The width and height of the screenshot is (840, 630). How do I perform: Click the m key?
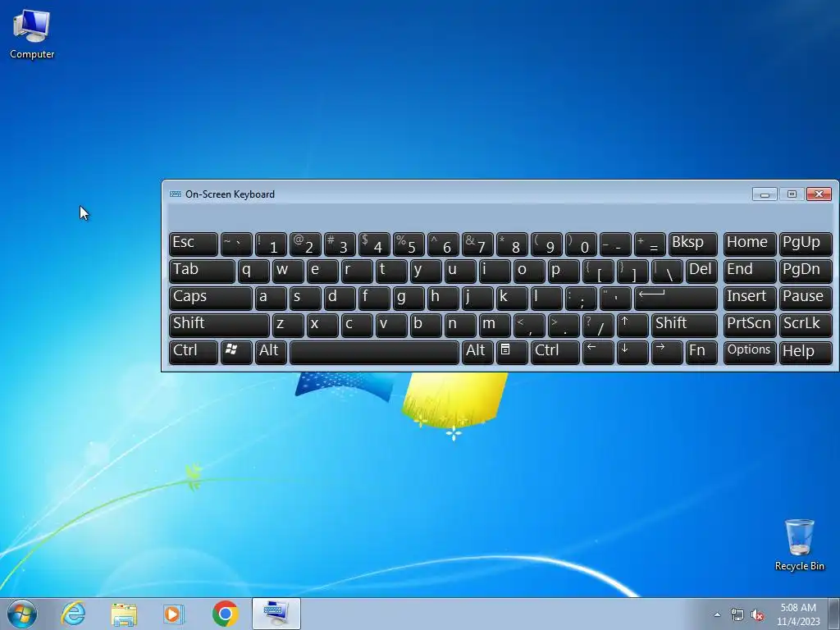point(495,325)
